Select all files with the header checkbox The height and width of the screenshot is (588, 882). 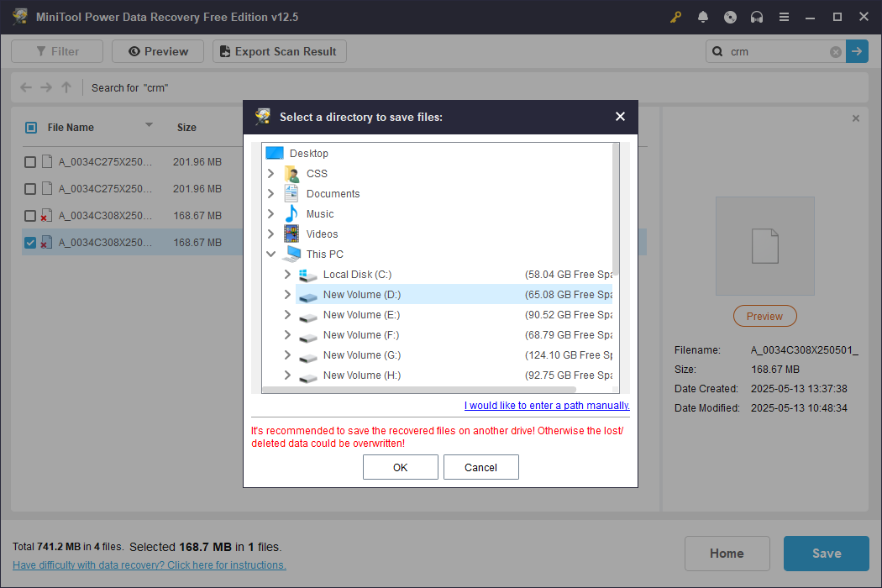click(x=30, y=127)
